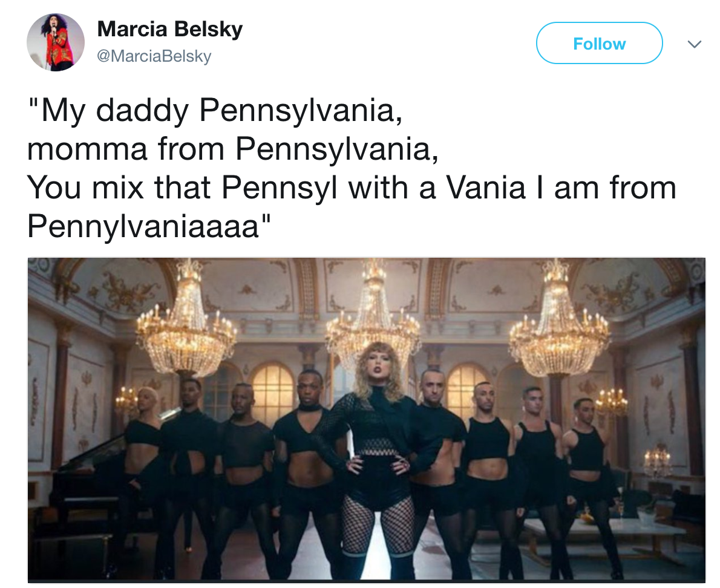Click the wall sconce at far right

pos(656,461)
